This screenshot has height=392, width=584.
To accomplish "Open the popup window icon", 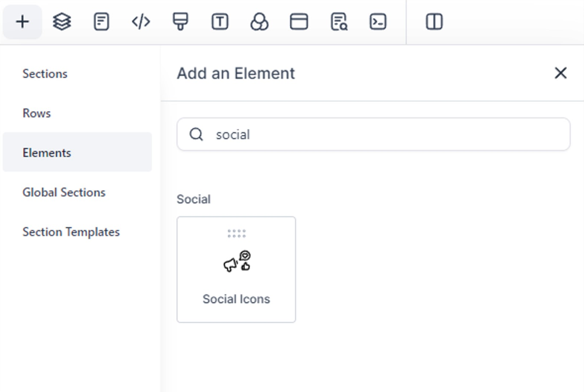I will 299,22.
